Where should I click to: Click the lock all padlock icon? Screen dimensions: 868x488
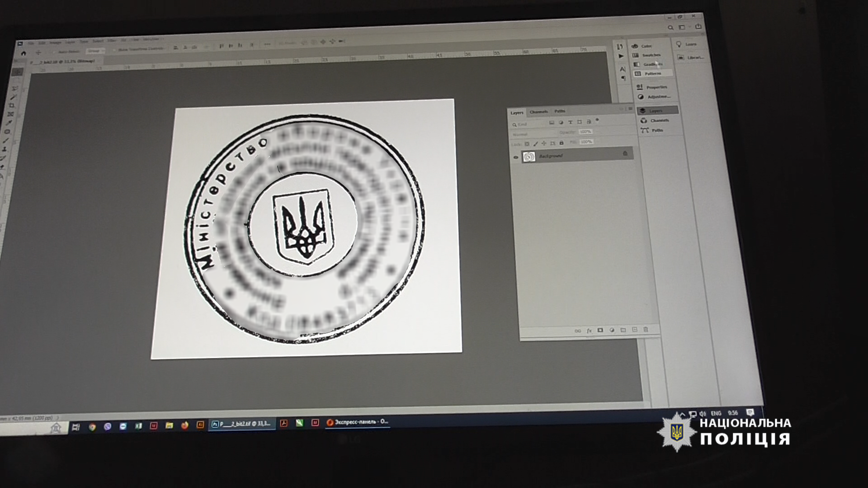[x=561, y=143]
